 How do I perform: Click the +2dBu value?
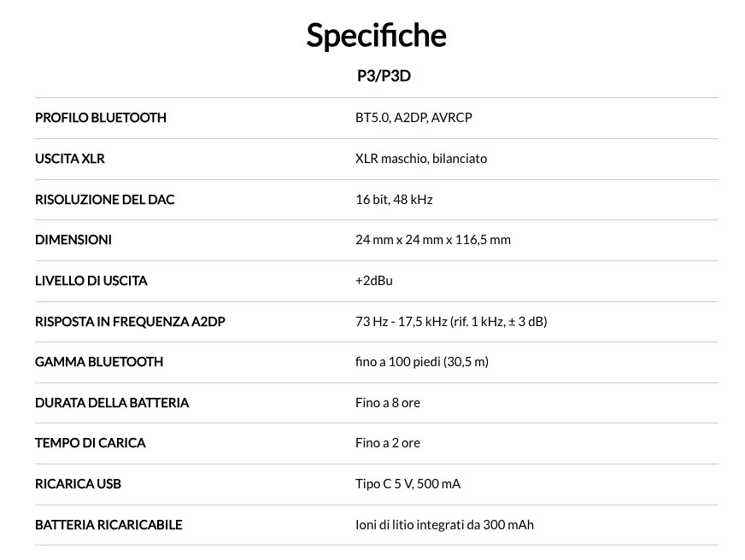pos(374,281)
